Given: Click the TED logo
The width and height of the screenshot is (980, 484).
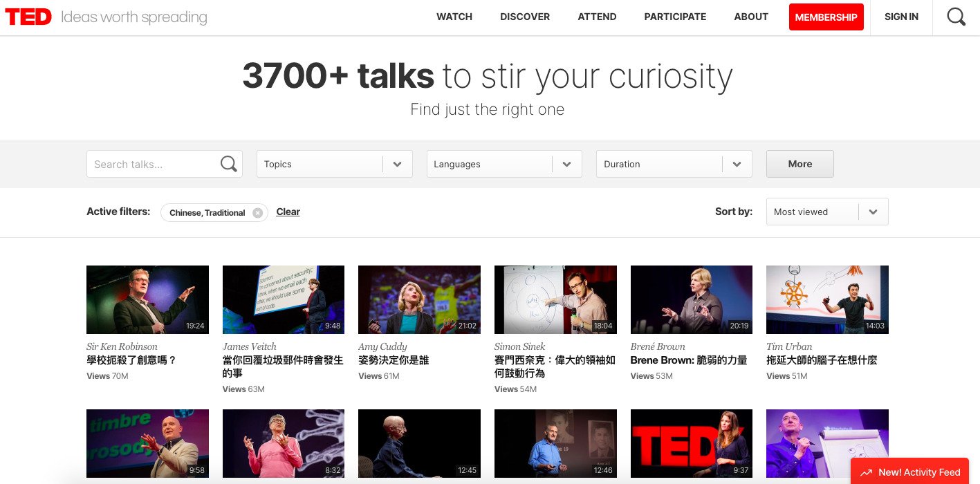Looking at the screenshot, I should point(28,17).
